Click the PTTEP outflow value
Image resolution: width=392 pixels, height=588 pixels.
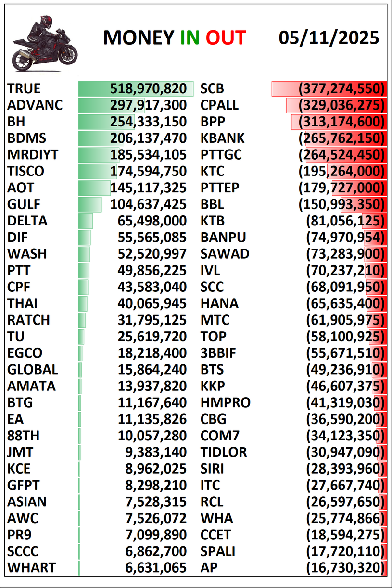coord(342,188)
